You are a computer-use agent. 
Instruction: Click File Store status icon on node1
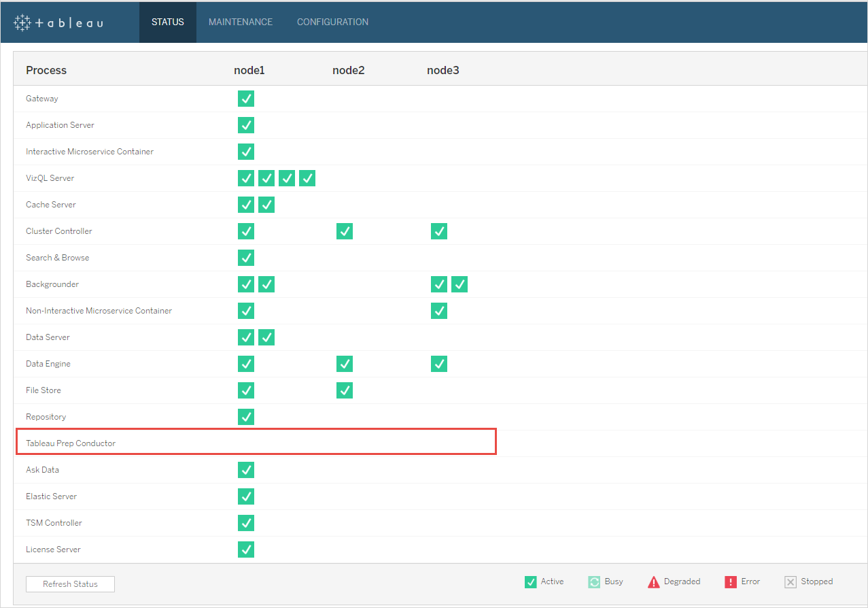click(246, 390)
